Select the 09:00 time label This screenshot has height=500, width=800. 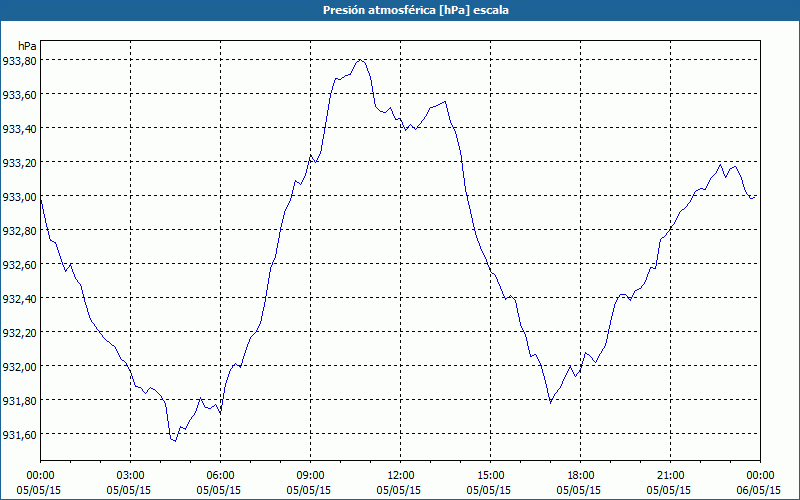pyautogui.click(x=310, y=476)
